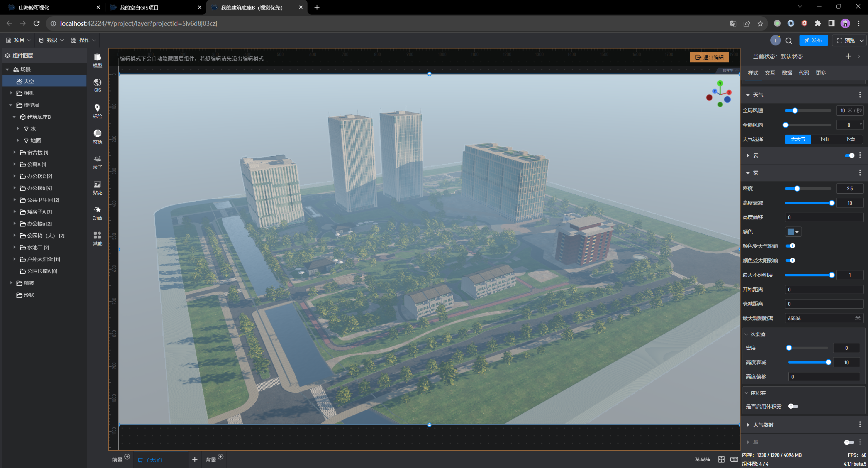Select the 材质 material icon
Screen dimensions: 868x468
(97, 136)
